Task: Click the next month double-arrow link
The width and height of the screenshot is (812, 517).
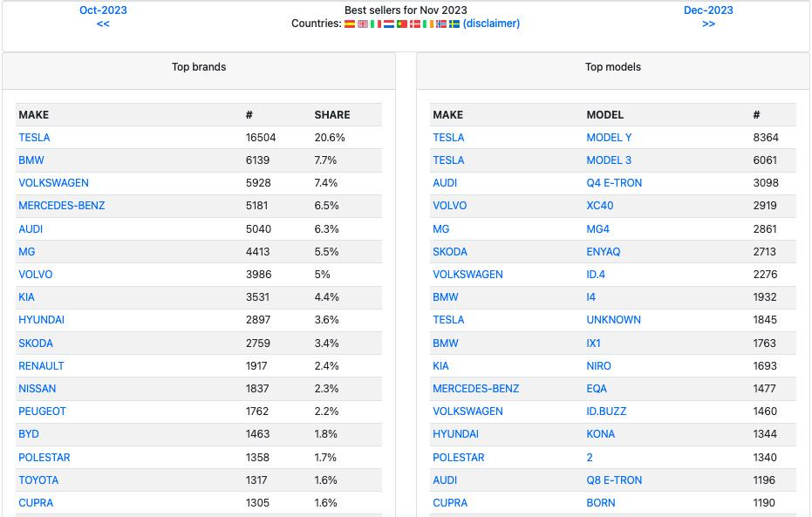Action: point(708,24)
